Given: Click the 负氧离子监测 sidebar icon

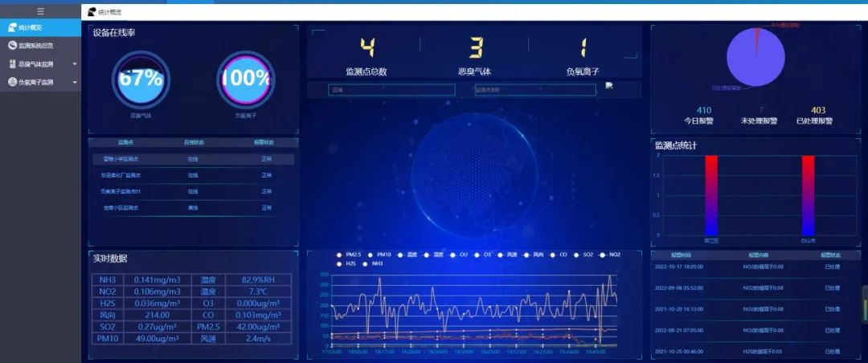Looking at the screenshot, I should 12,82.
